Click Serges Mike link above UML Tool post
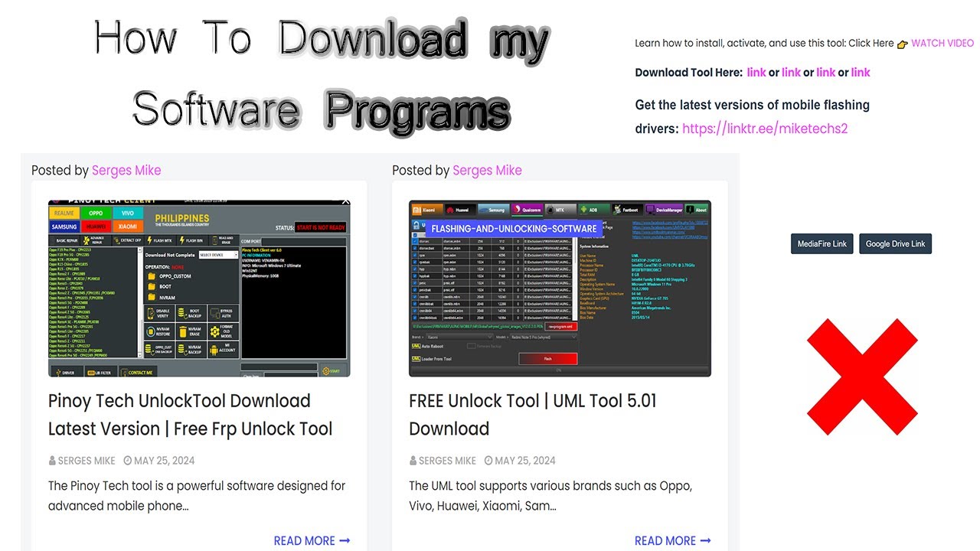980x551 pixels. pyautogui.click(x=487, y=170)
